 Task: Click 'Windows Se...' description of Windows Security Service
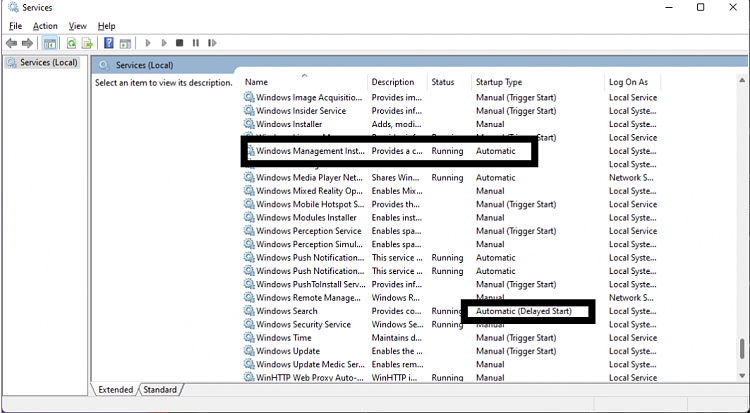pyautogui.click(x=397, y=324)
